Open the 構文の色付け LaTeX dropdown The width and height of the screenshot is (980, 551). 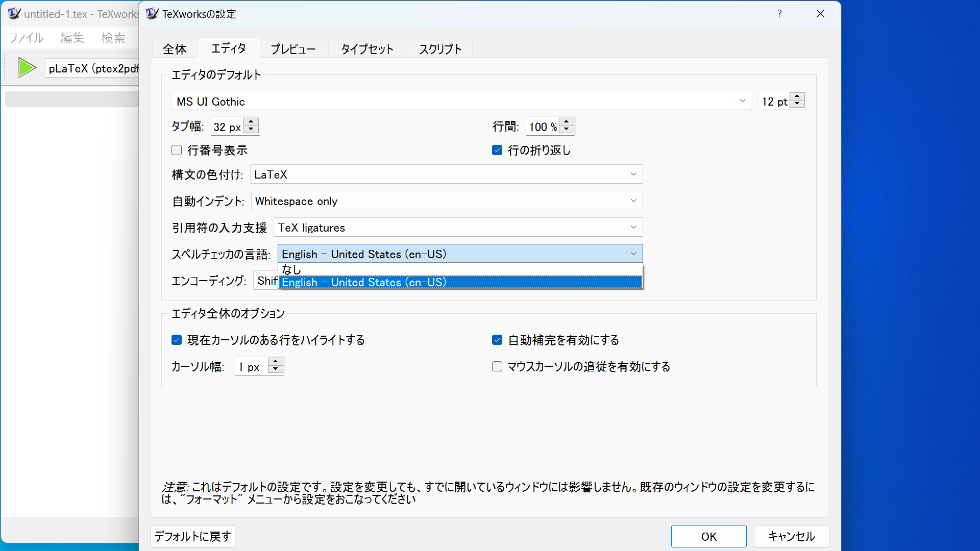pyautogui.click(x=446, y=174)
